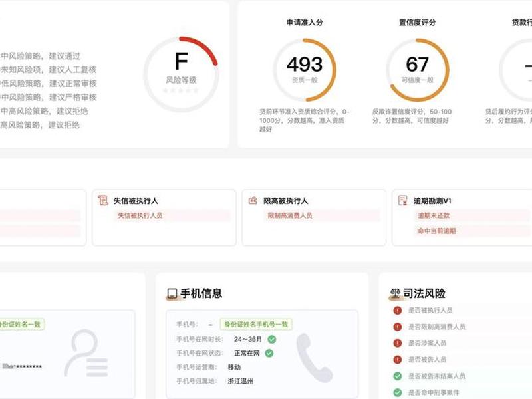Image resolution: width=532 pixels, height=399 pixels.
Task: Click the text 未知风险项，建议人工复核
Action: (x=49, y=70)
